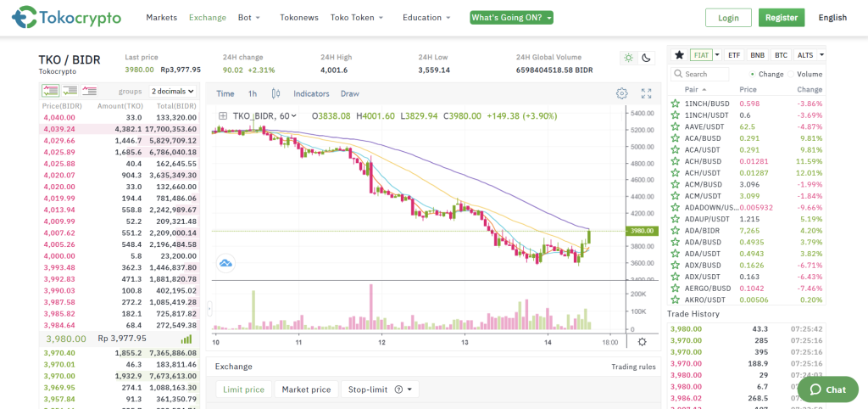The width and height of the screenshot is (868, 409).
Task: Enter fullscreen chart mode icon
Action: (646, 93)
